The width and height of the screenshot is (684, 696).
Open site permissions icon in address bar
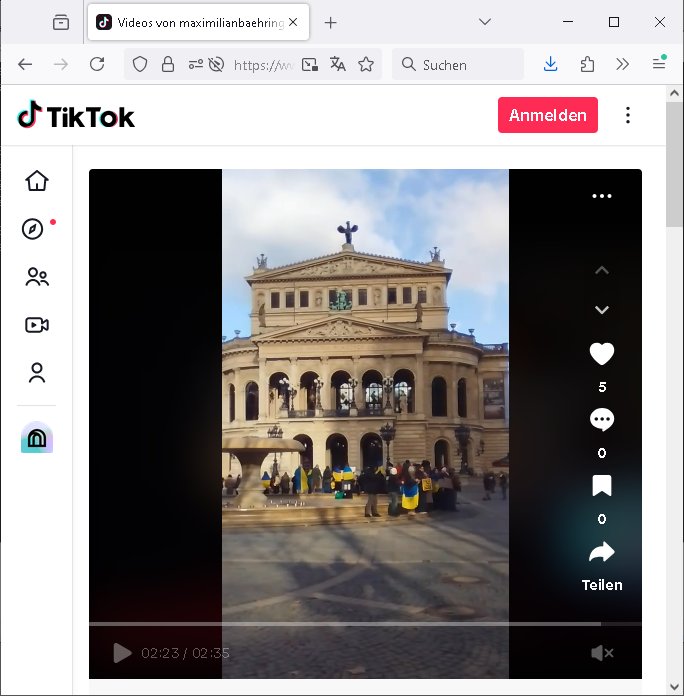click(x=195, y=64)
